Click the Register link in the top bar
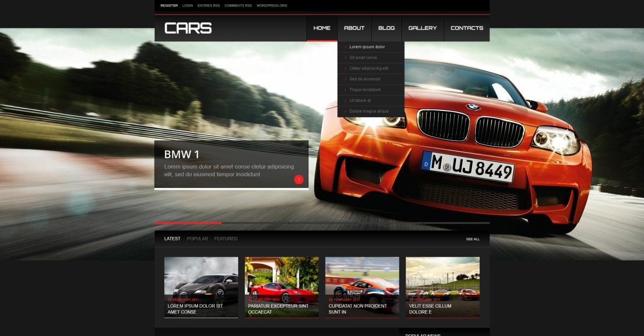 pos(169,5)
